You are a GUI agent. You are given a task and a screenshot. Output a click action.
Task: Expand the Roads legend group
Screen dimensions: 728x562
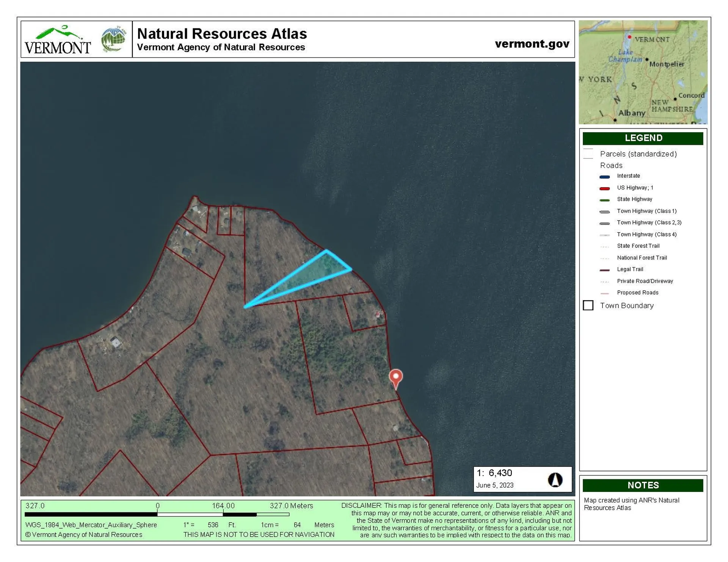point(611,165)
